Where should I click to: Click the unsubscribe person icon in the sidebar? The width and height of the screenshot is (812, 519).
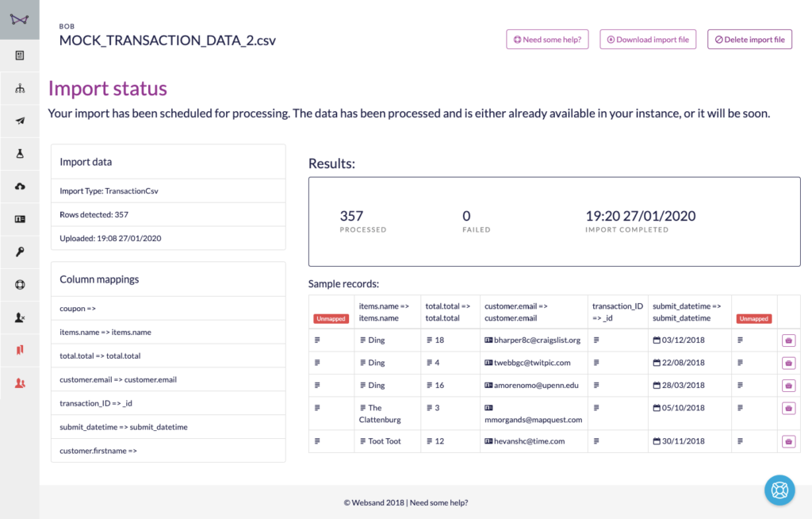[x=19, y=316]
